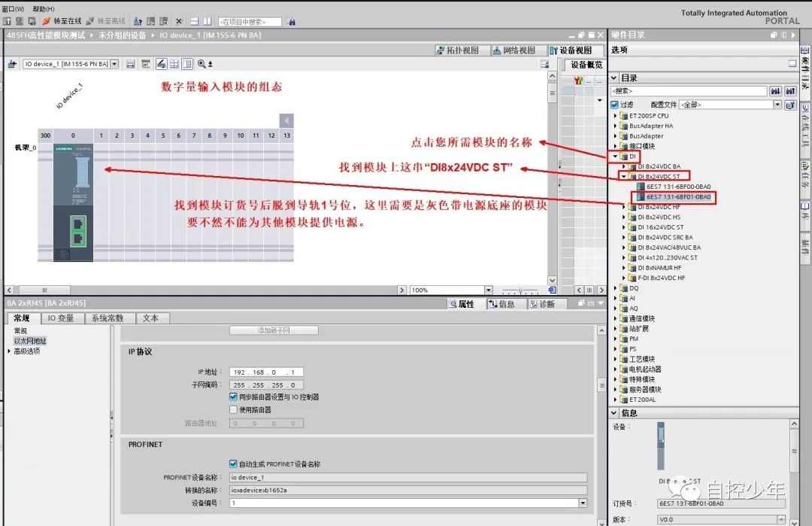The width and height of the screenshot is (812, 526).
Task: Collapse the DI catalog folder
Action: [x=615, y=156]
